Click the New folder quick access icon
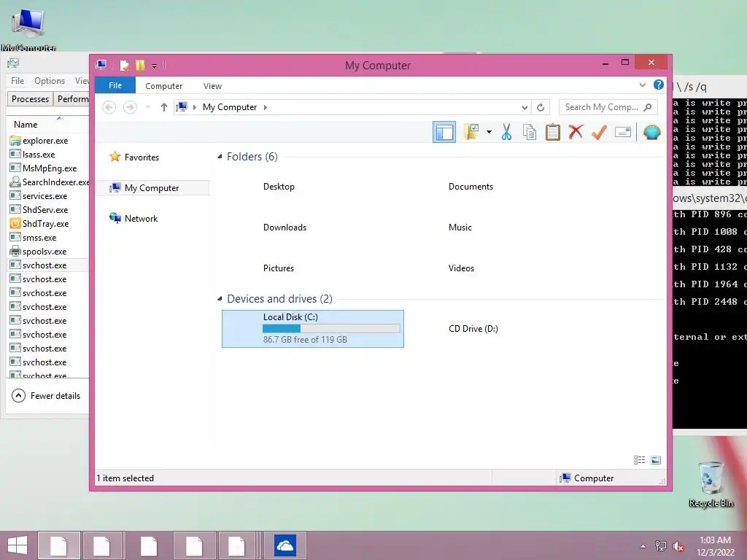Viewport: 747px width, 560px height. pos(140,65)
